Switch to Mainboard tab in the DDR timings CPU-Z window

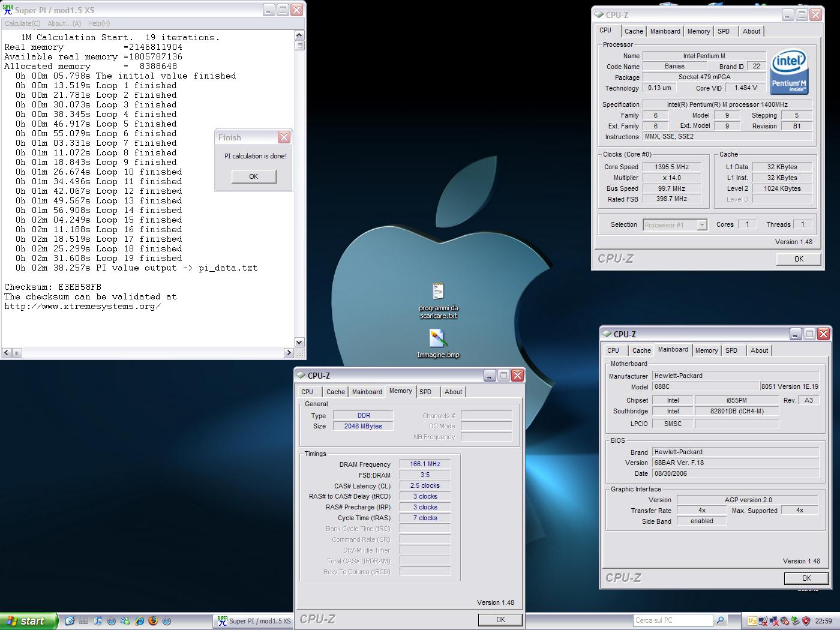367,392
